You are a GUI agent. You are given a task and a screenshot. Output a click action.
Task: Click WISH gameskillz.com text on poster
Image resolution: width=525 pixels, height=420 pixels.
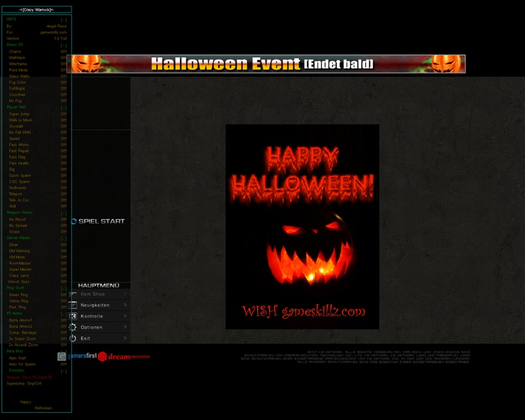(x=303, y=312)
